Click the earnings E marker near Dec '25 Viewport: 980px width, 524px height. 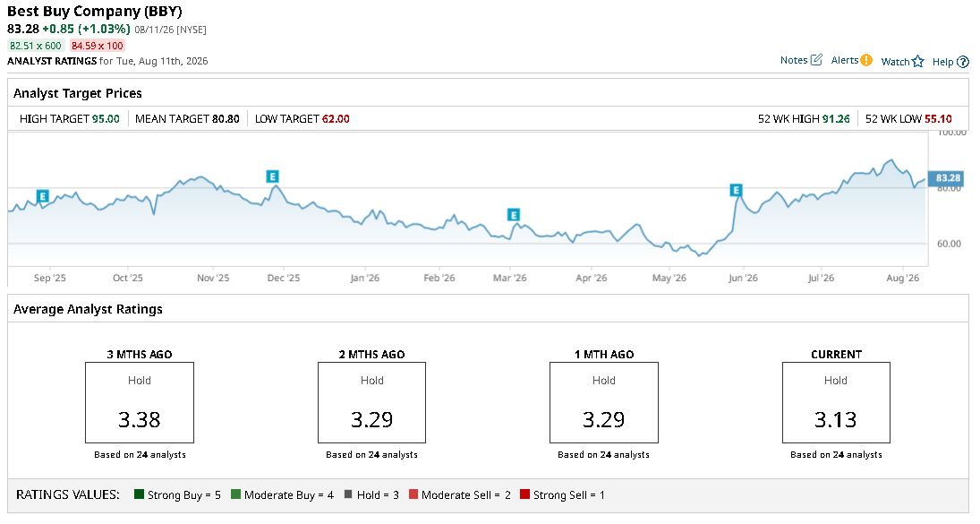pyautogui.click(x=272, y=176)
